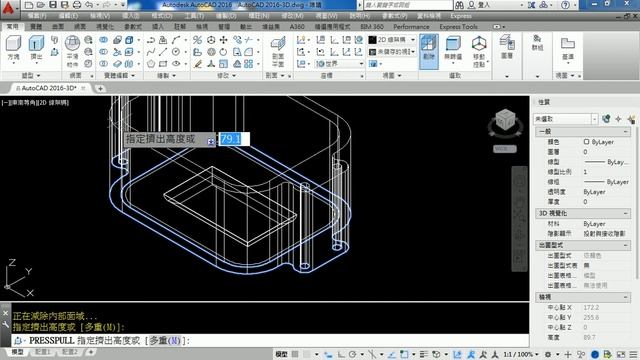Expand the 塑型 panel title dropdown

pyautogui.click(x=31, y=76)
